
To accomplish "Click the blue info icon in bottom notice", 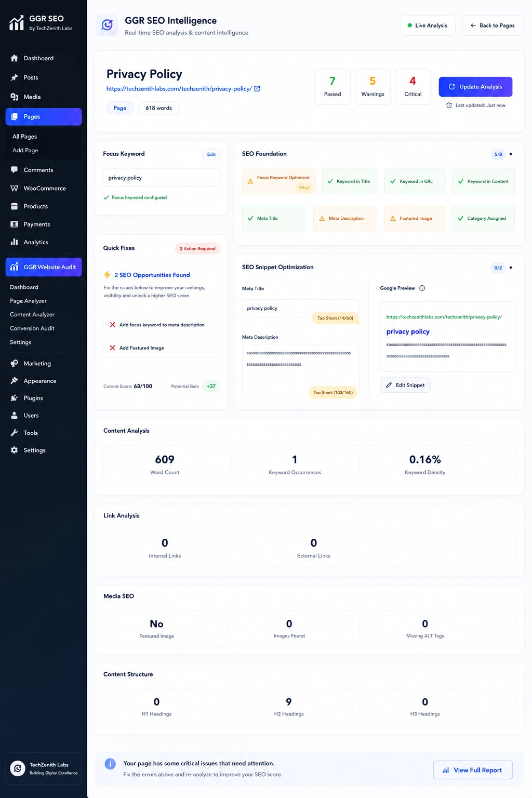I will point(110,764).
